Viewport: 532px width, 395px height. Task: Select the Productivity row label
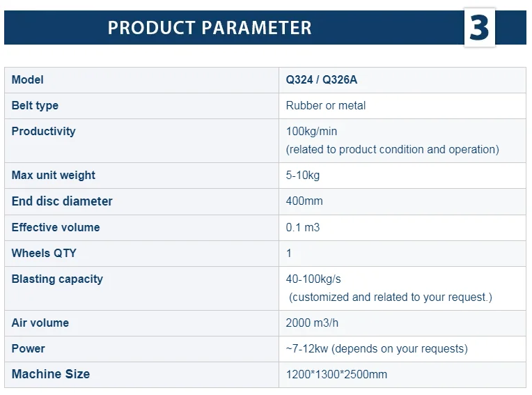click(43, 132)
